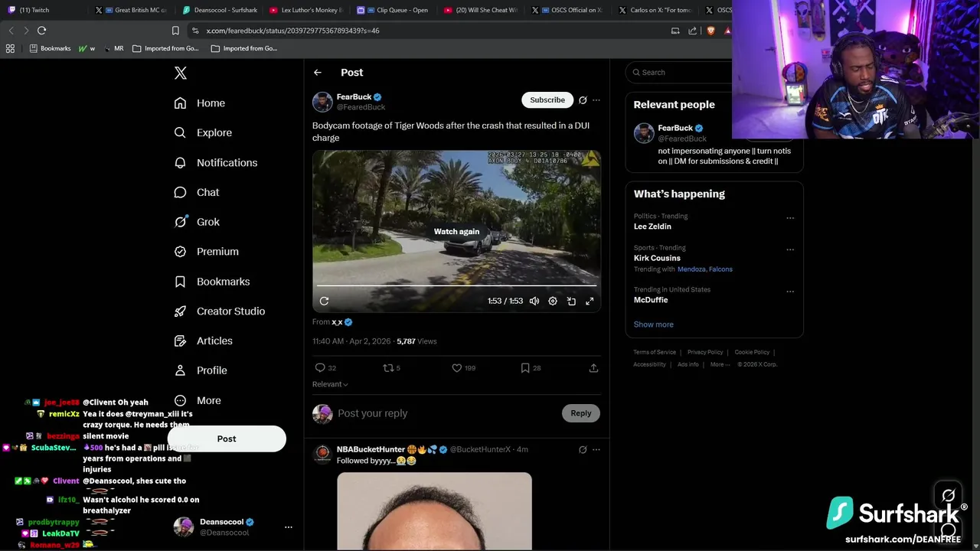The width and height of the screenshot is (980, 551).
Task: Open the MR bookmark
Action: 113,48
